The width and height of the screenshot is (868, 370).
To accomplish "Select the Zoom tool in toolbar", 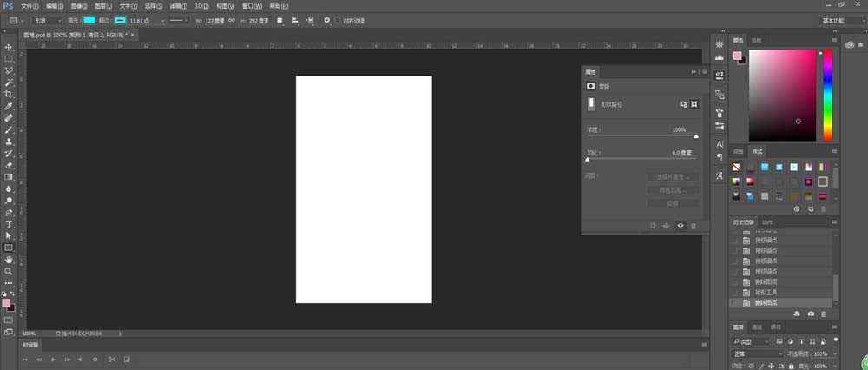I will [x=9, y=271].
